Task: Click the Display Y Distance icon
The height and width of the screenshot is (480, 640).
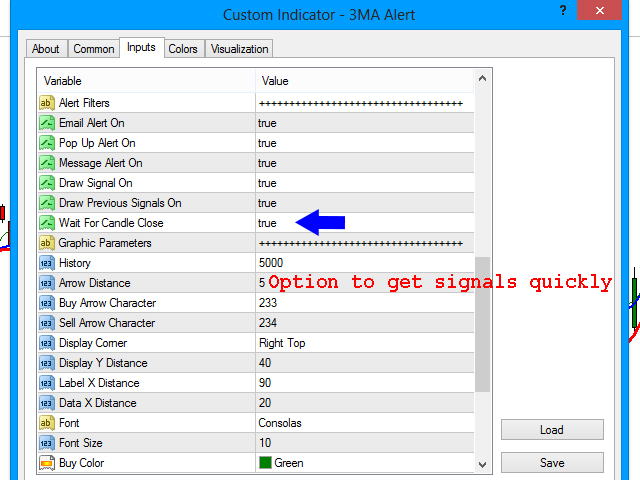Action: (x=47, y=363)
